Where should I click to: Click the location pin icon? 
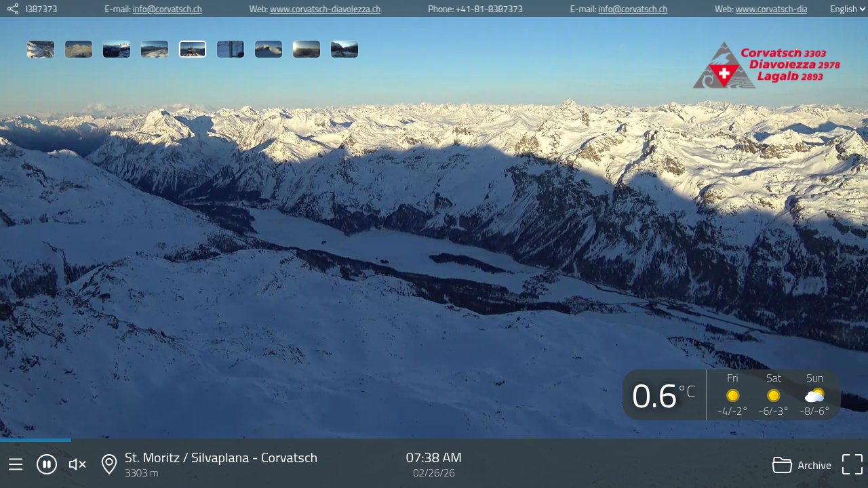108,464
